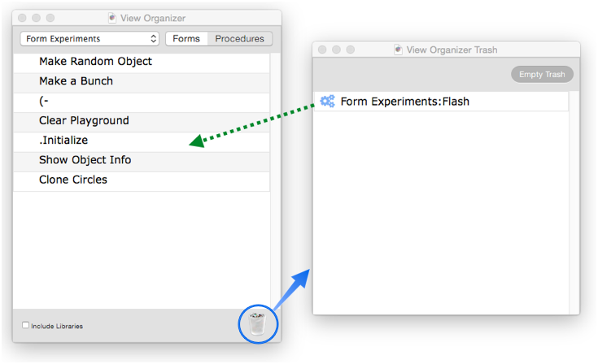Click the View Organizer Trash title icon
The width and height of the screenshot is (598, 364).
pyautogui.click(x=398, y=50)
